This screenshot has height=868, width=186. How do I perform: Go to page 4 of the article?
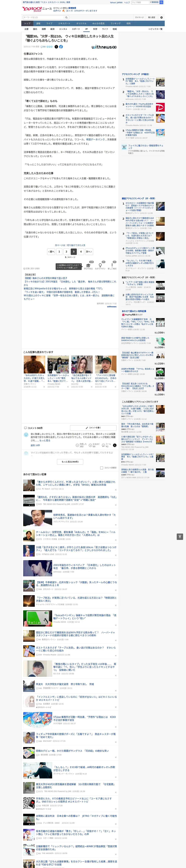tap(81, 251)
